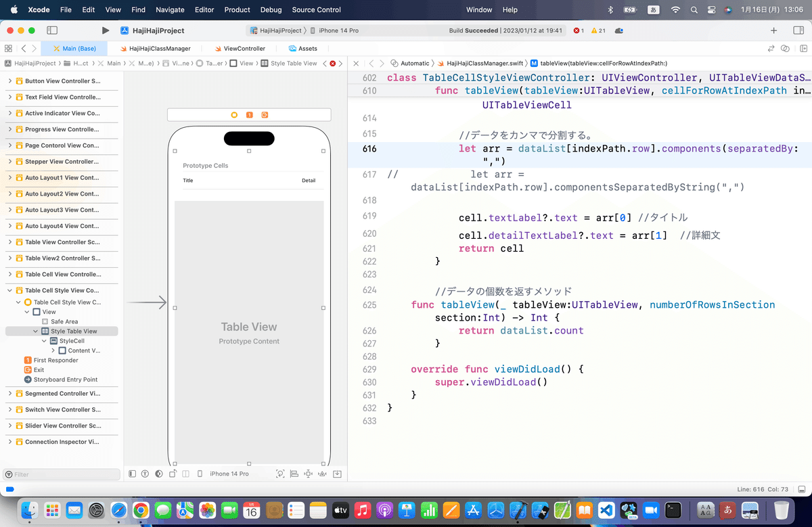Click outline Filter field

(62, 474)
